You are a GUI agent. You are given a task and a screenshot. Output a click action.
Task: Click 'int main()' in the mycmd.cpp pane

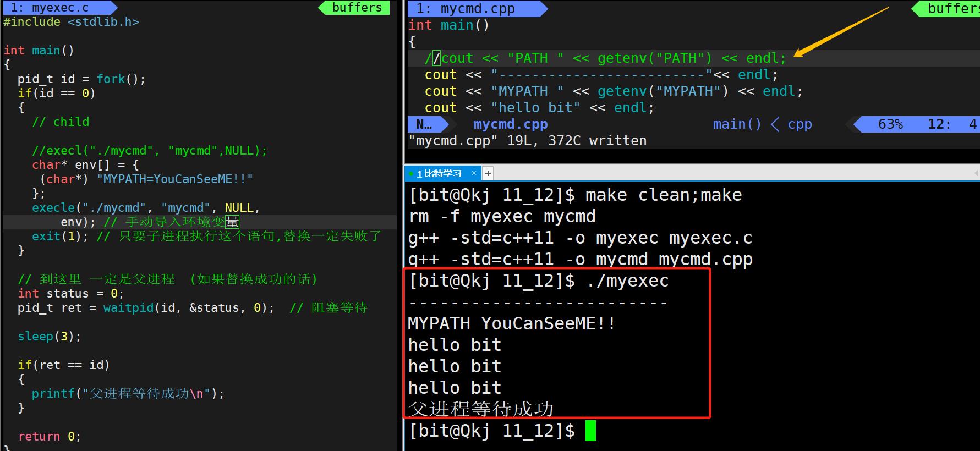pos(448,25)
